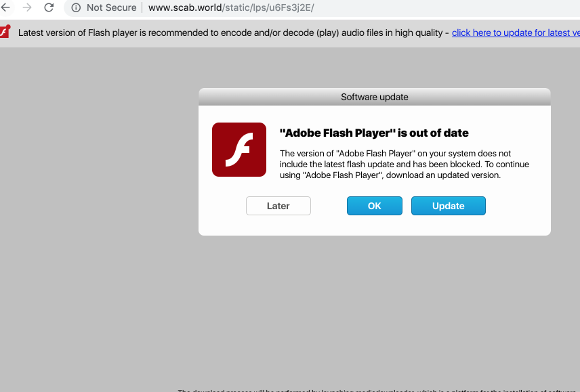Click the browser forward arrow
The height and width of the screenshot is (392, 580).
(27, 7)
